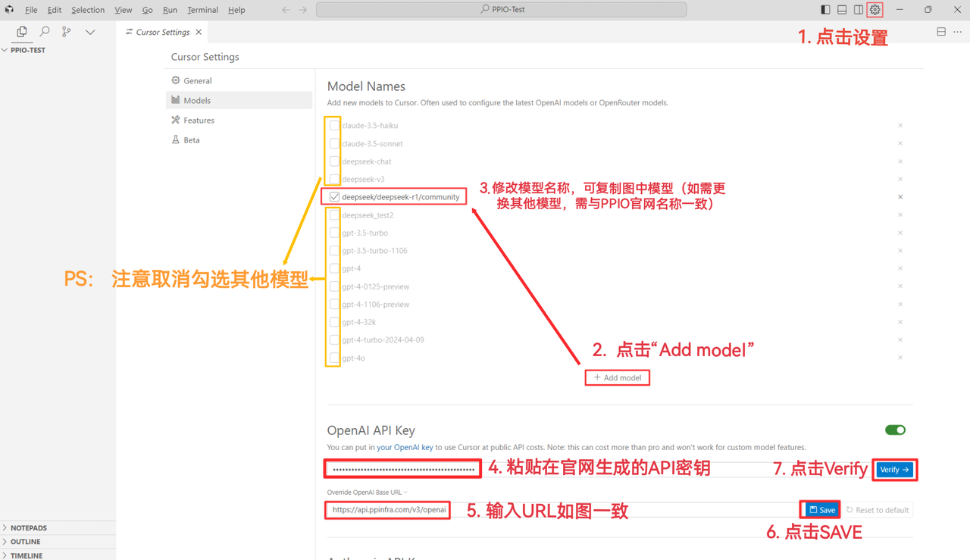This screenshot has height=560, width=970.
Task: Open editor more actions ellipsis
Action: pos(958,32)
